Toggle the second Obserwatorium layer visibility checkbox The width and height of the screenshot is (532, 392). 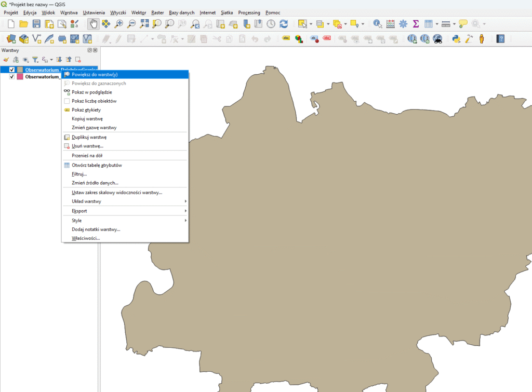(12, 77)
